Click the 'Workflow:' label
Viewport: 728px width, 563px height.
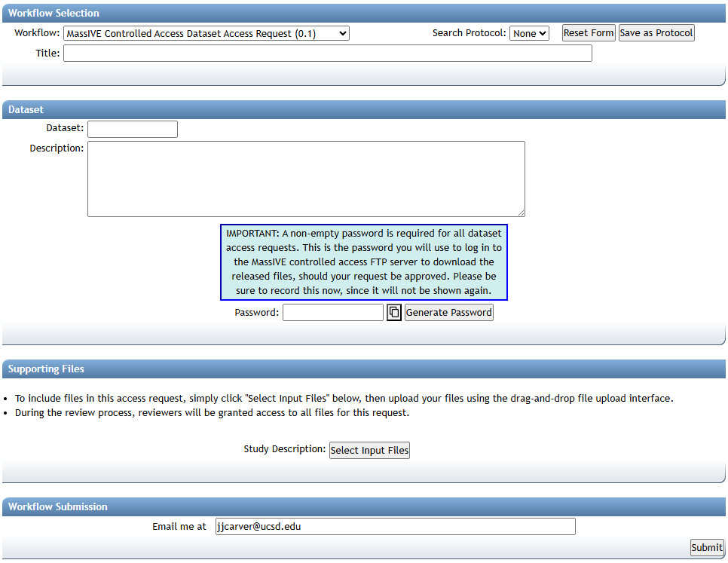click(x=37, y=33)
